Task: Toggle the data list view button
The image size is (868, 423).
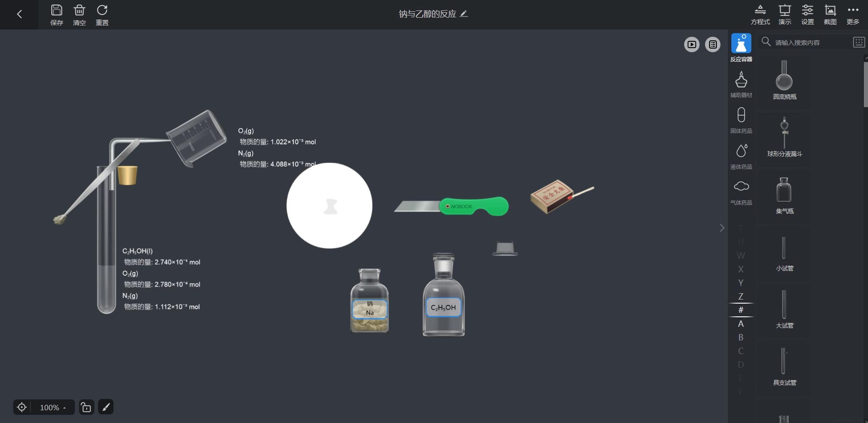Action: [x=713, y=44]
